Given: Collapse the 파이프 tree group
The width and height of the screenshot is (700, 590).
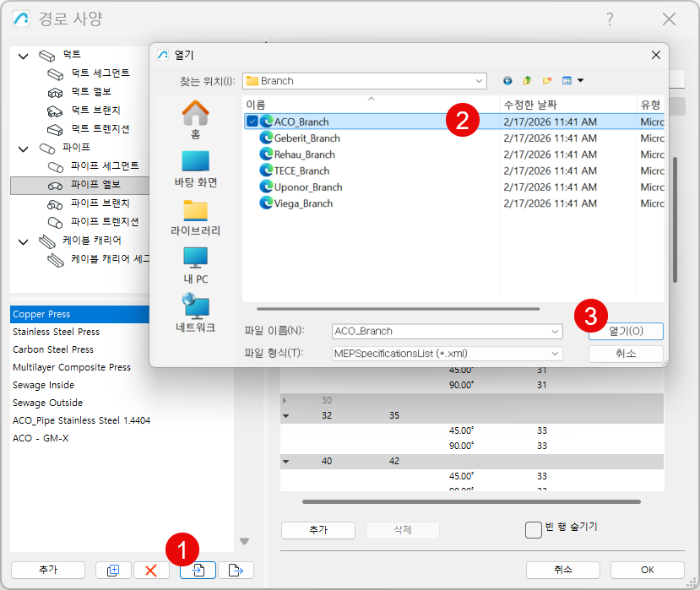Looking at the screenshot, I should click(x=23, y=149).
